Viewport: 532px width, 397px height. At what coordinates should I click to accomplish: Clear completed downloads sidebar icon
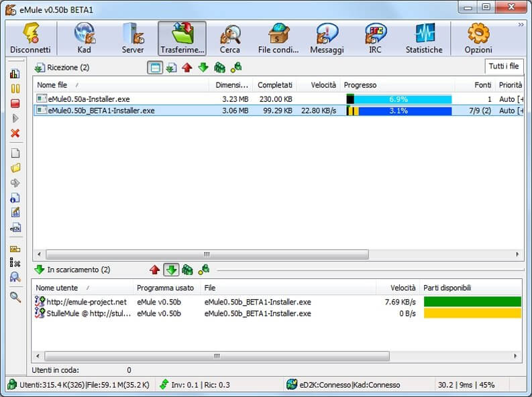click(15, 262)
